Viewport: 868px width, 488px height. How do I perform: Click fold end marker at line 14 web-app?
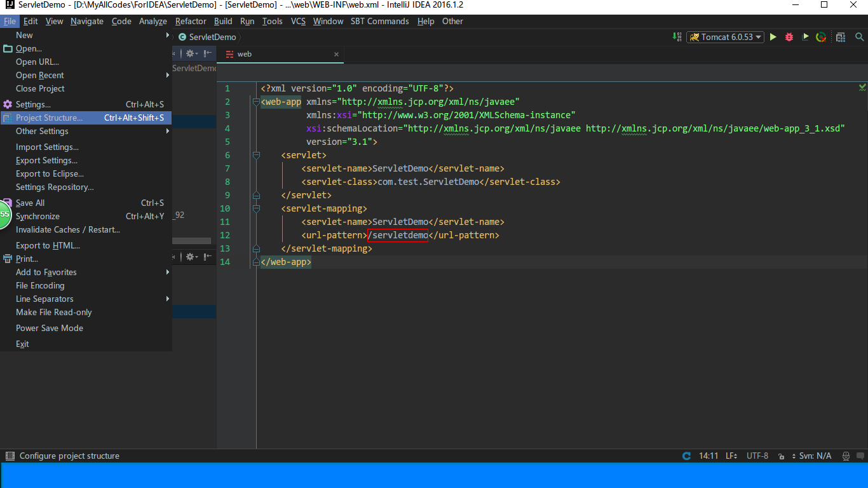(x=256, y=262)
